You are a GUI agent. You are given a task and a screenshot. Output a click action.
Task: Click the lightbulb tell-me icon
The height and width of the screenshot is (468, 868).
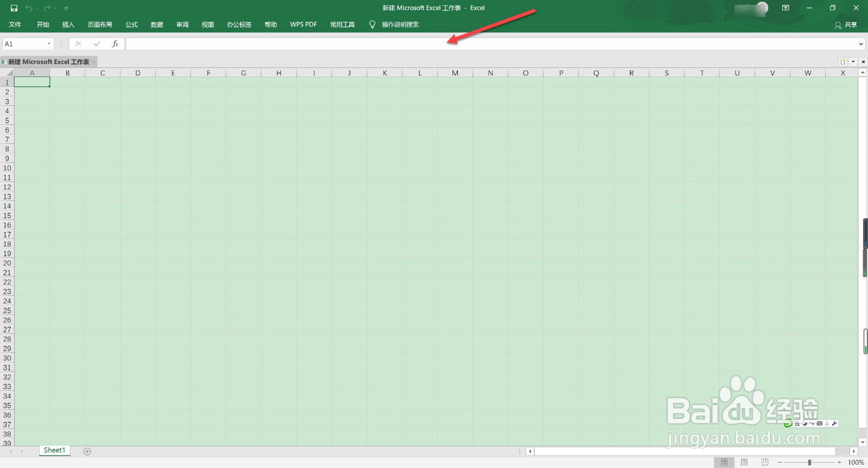(x=372, y=24)
